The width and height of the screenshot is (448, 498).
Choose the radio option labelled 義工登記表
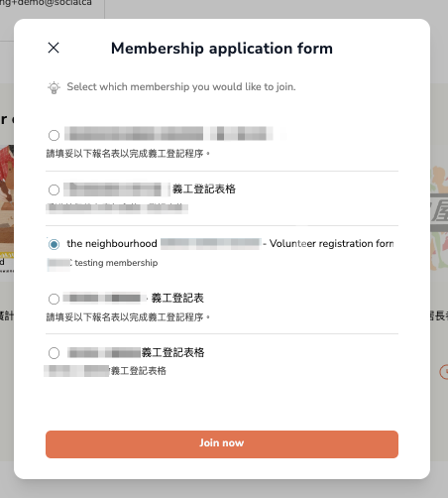point(54,299)
